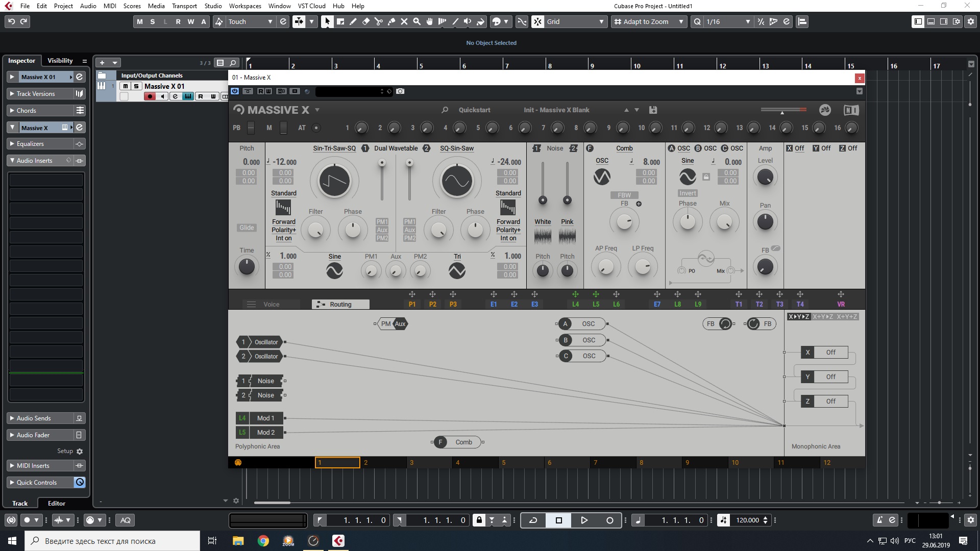The height and width of the screenshot is (551, 980).
Task: Click the Massive X search magnifier icon
Action: [x=445, y=110]
